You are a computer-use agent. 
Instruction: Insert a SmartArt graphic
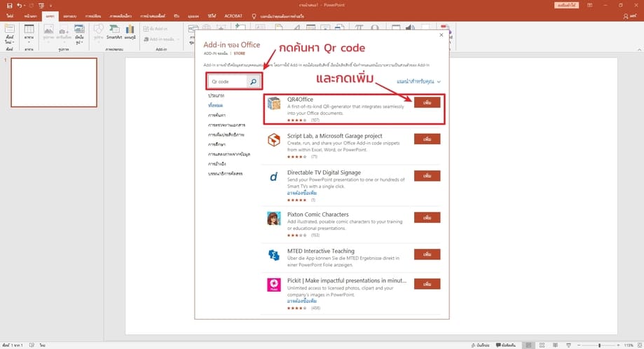(x=114, y=32)
